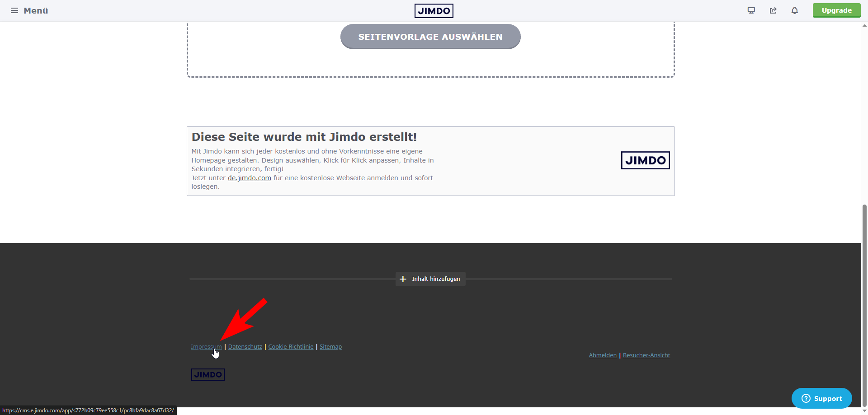The image size is (868, 415).
Task: Open notifications bell icon
Action: tap(795, 10)
